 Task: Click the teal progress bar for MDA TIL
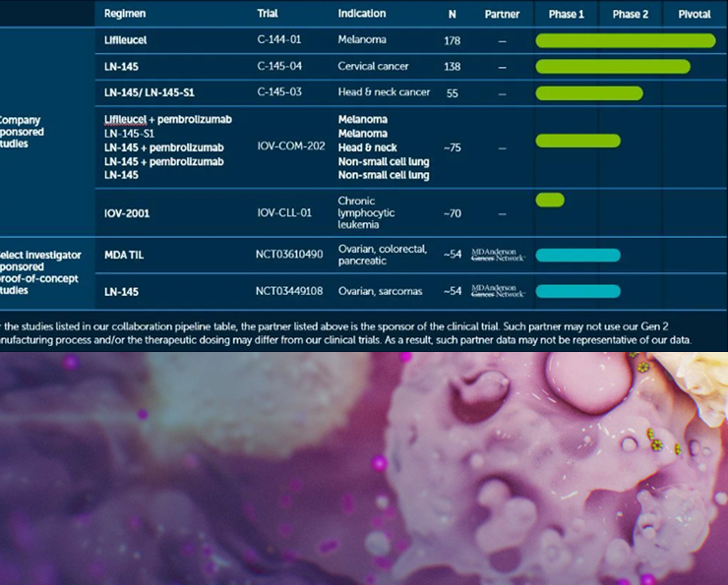click(x=577, y=255)
